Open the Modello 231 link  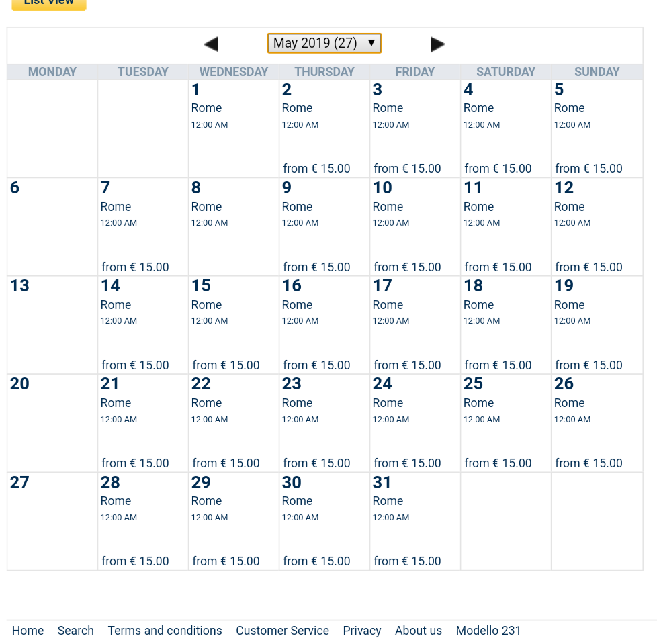[x=488, y=631]
